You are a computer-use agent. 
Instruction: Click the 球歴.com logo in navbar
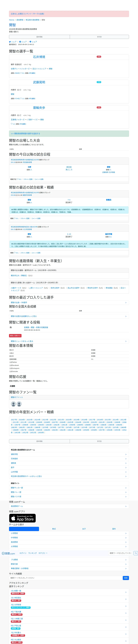click(x=8, y=553)
